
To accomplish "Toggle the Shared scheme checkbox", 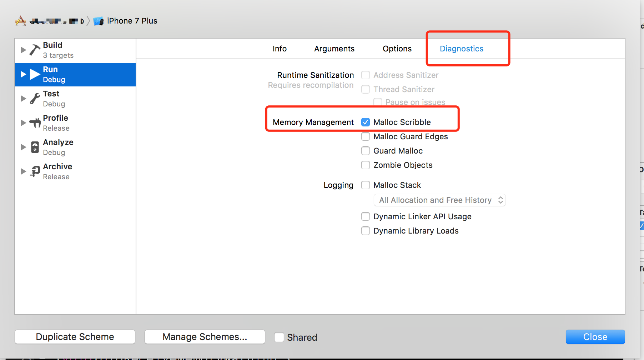I will (279, 337).
